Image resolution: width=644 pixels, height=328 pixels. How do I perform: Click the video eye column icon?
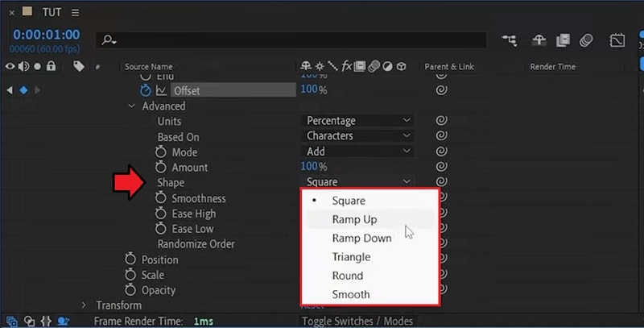click(x=10, y=66)
